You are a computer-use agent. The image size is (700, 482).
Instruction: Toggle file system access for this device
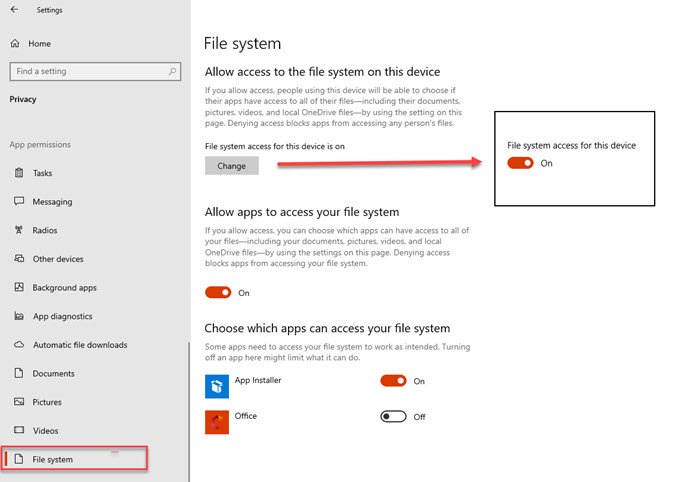pos(520,163)
